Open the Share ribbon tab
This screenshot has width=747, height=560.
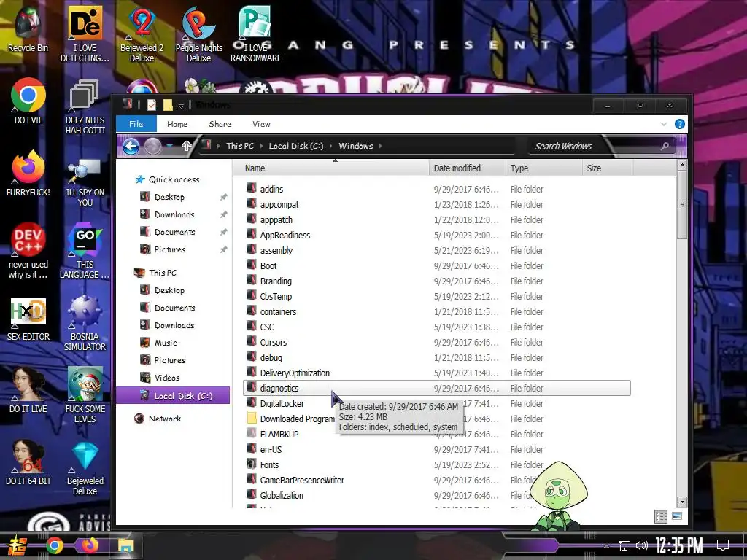click(x=220, y=124)
